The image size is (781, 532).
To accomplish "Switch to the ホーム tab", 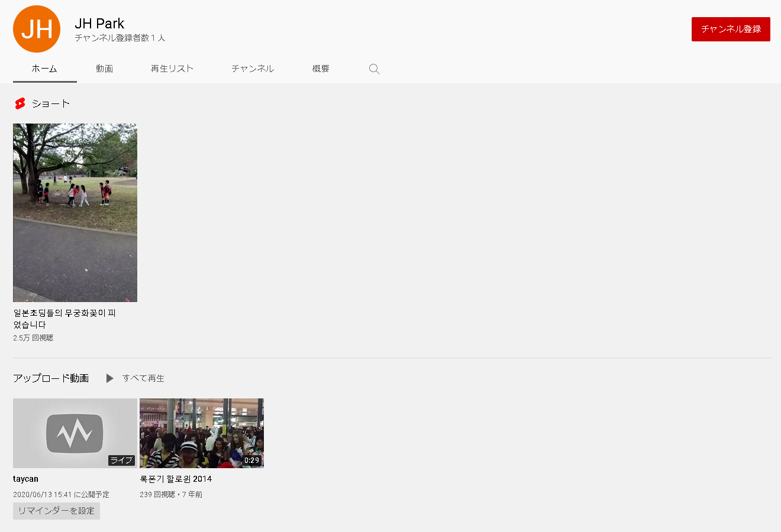I will [44, 69].
